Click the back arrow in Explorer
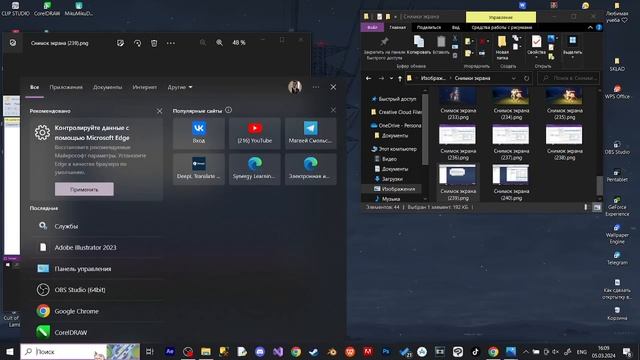The height and width of the screenshot is (360, 640). 369,78
